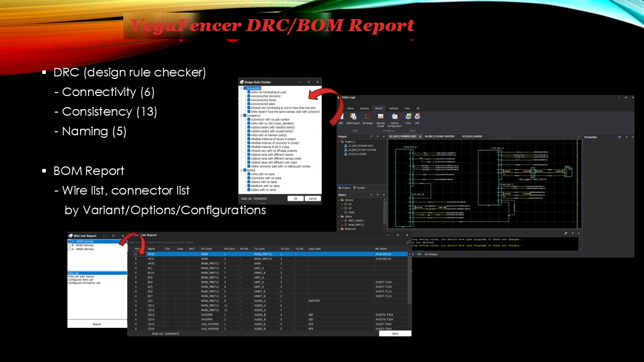Screen dimensions: 644x362
Task: Switch to Drawing ribbon tab
Action: pos(364,108)
